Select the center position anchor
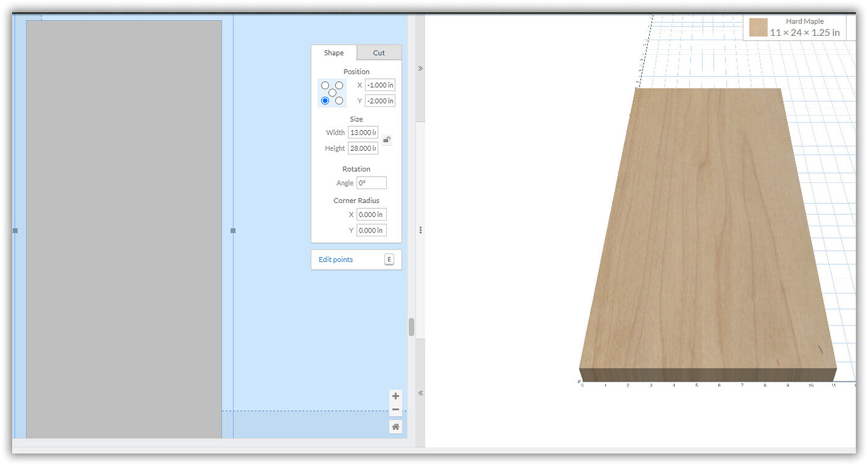Image resolution: width=868 pixels, height=465 pixels. coord(332,92)
